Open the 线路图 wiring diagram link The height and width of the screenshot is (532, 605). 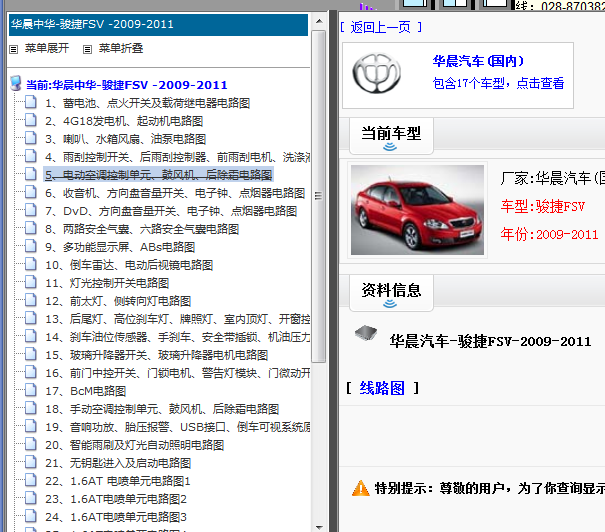(382, 388)
